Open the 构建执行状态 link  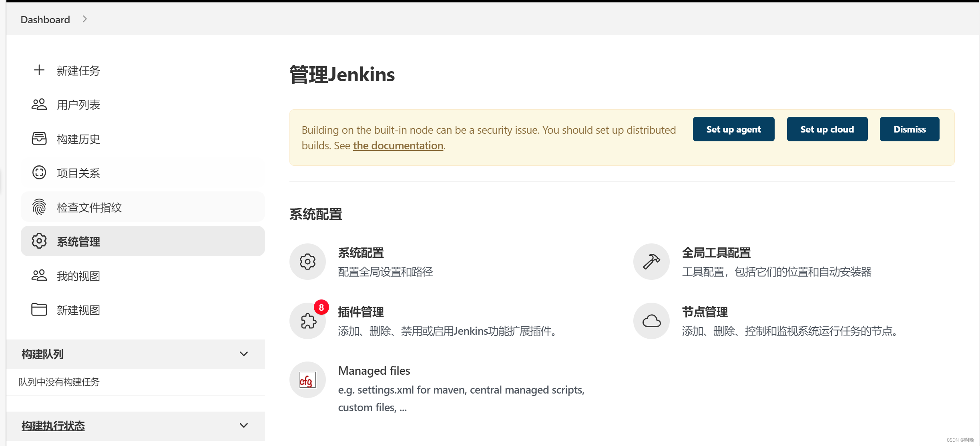[x=53, y=426]
